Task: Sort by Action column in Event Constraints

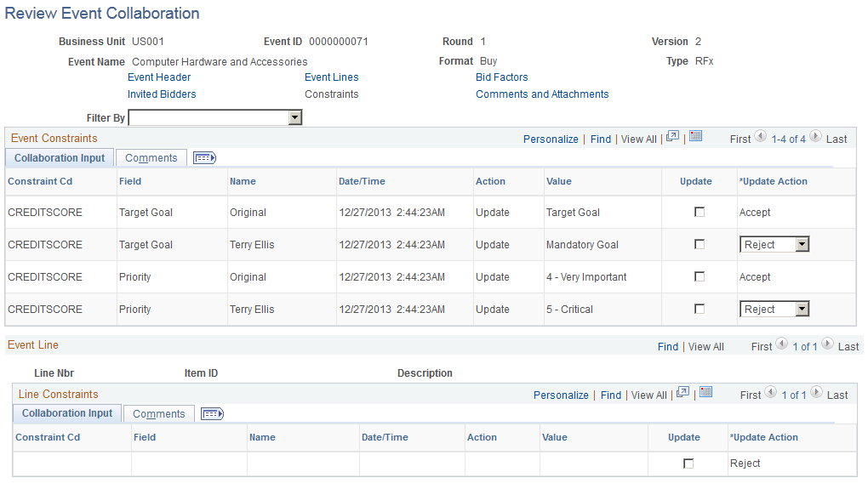Action: tap(490, 181)
